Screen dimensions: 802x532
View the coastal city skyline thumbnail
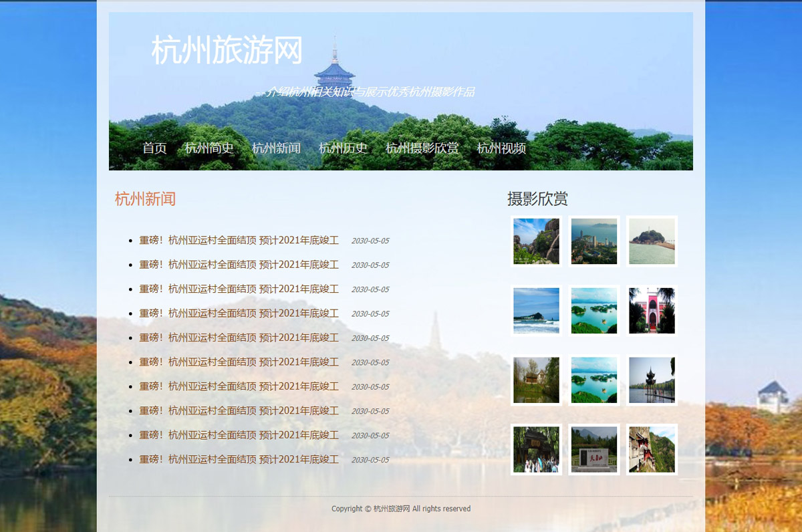pos(594,241)
